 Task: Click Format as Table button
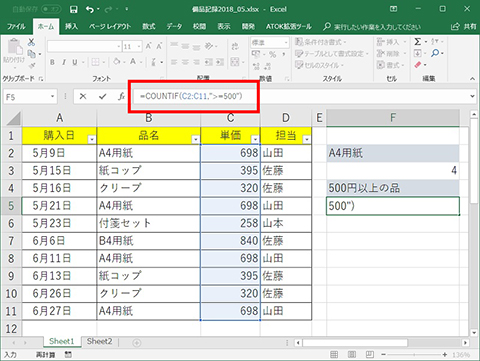[332, 54]
